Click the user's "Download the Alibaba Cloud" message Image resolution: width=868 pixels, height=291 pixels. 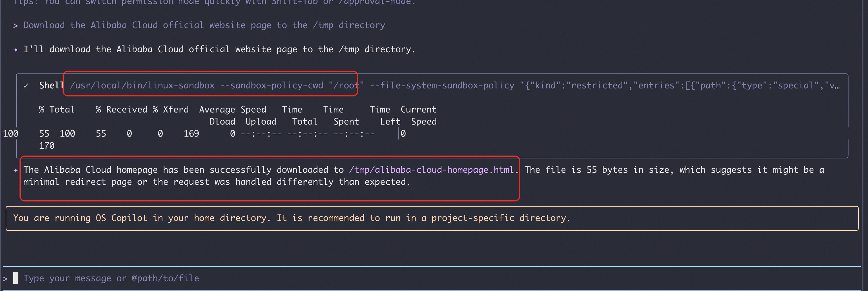coord(204,26)
